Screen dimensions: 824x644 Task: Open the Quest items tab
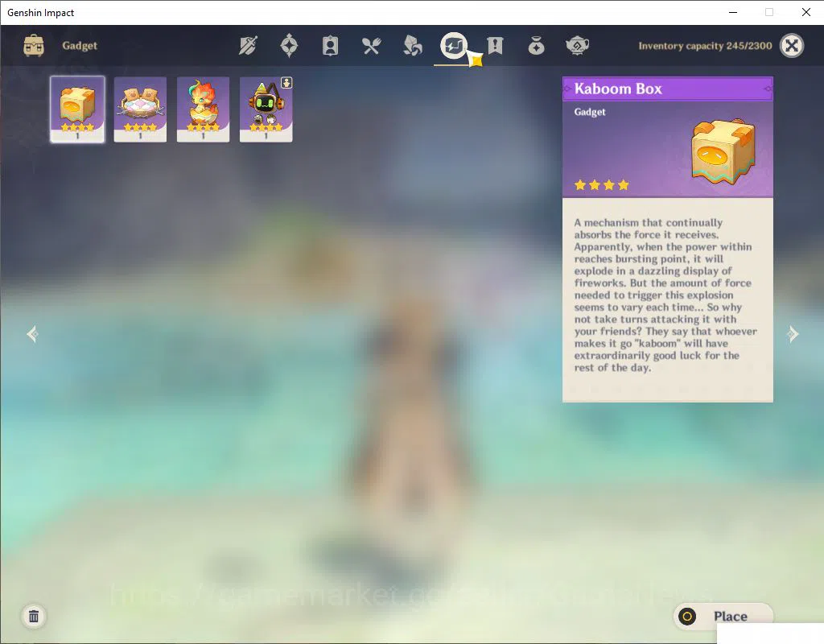click(x=495, y=46)
